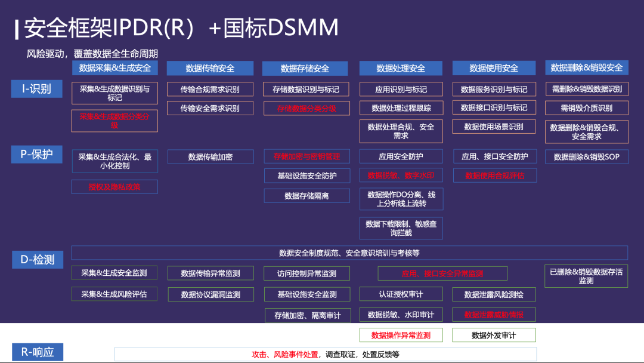Select the "采集&生成风险评估" box
This screenshot has height=363, width=644.
tap(114, 294)
